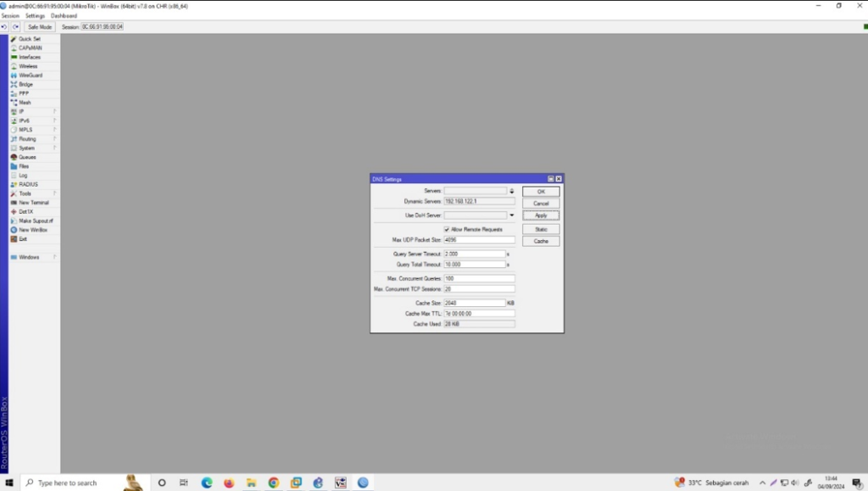
Task: Open the RADIUS settings
Action: pos(28,184)
